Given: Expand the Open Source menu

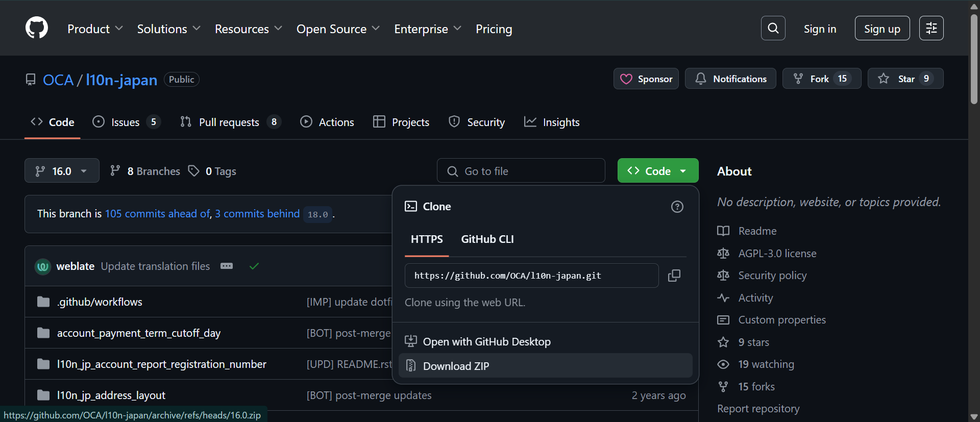Looking at the screenshot, I should [x=338, y=29].
